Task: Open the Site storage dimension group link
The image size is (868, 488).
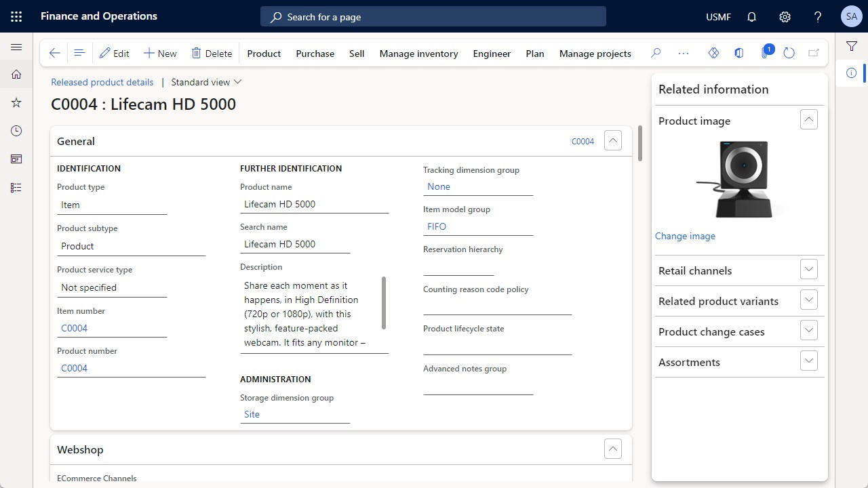Action: pos(252,414)
